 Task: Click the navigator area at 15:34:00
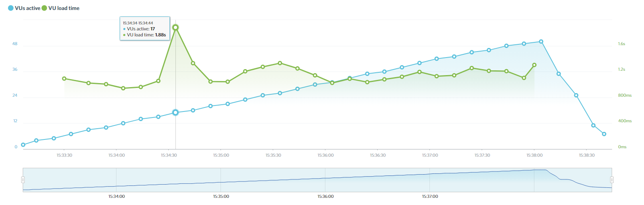click(x=116, y=180)
